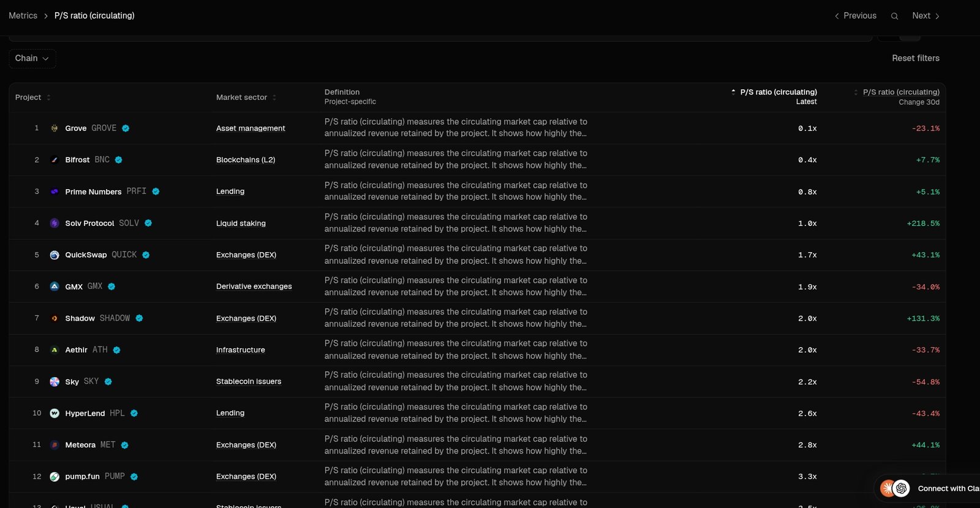The image size is (980, 508).
Task: Click pump.fun's verified badge icon
Action: click(x=134, y=477)
